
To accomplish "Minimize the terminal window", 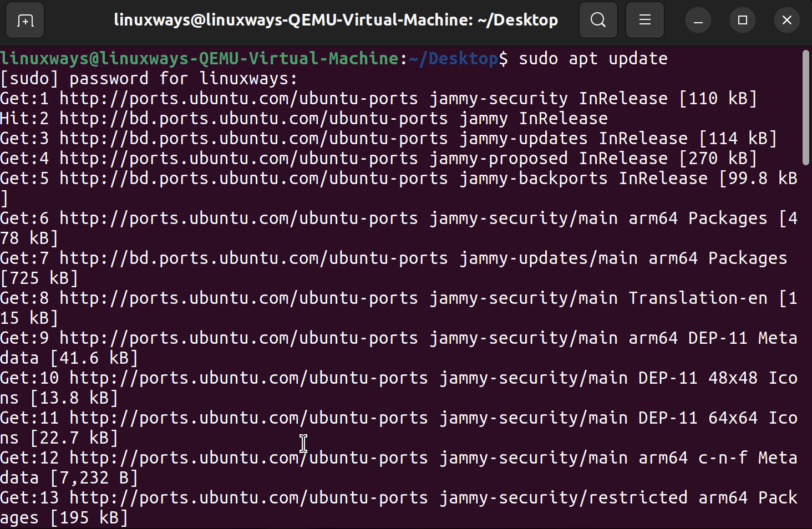I will 698,20.
